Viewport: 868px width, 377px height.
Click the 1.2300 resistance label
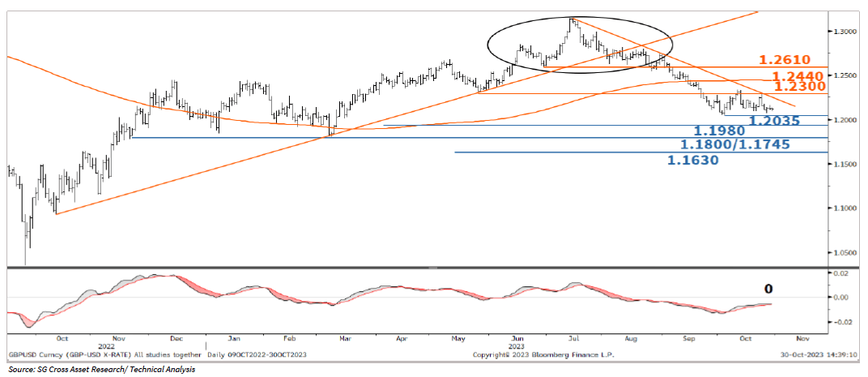click(x=798, y=86)
